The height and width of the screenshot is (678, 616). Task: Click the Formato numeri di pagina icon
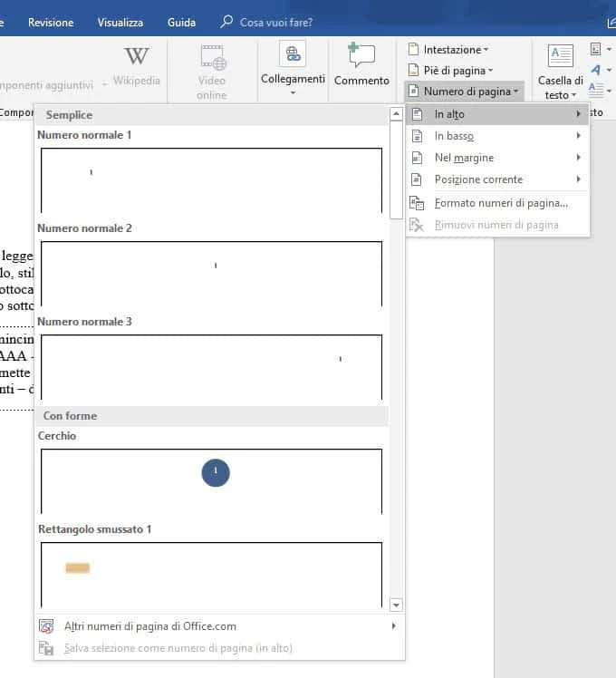click(x=417, y=203)
